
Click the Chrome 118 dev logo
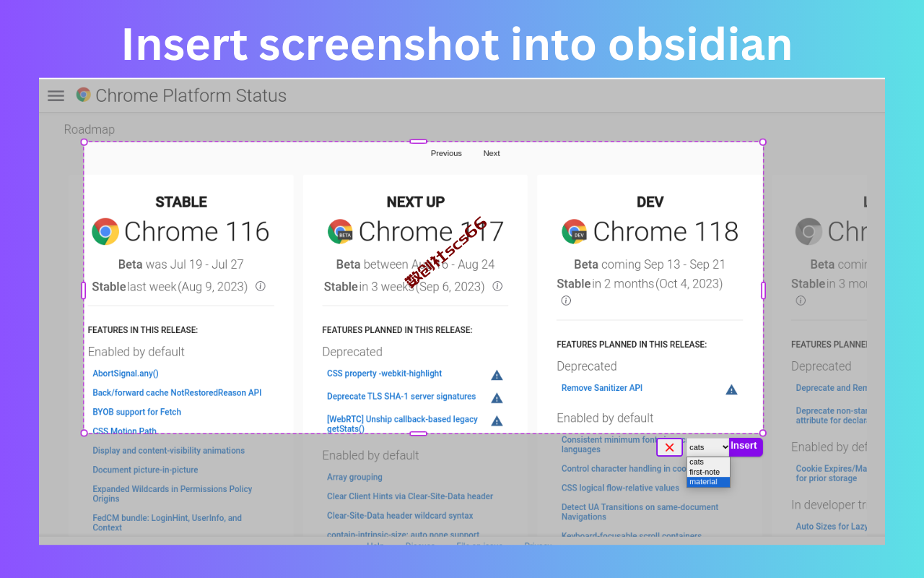[575, 231]
